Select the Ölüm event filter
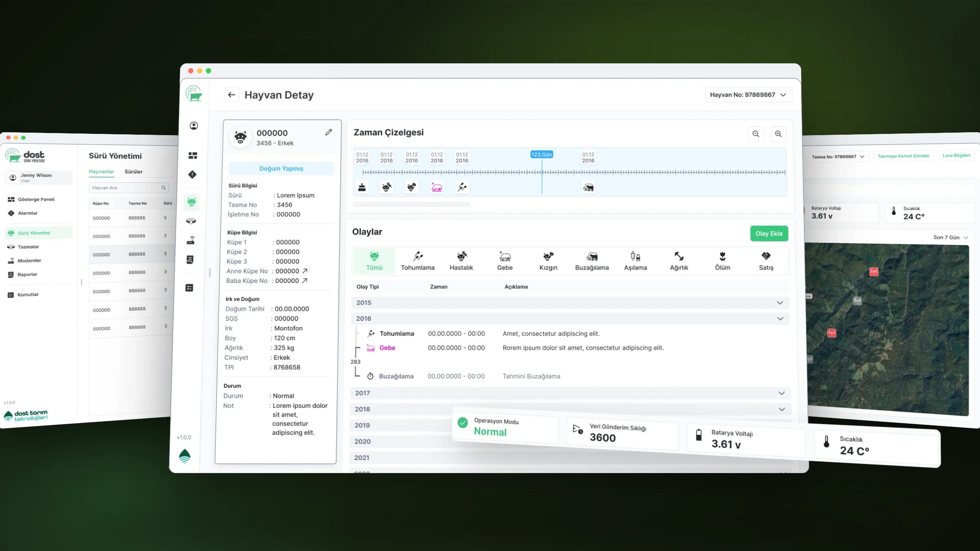 (722, 261)
